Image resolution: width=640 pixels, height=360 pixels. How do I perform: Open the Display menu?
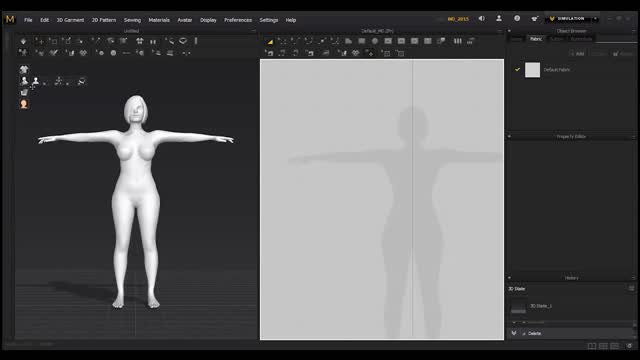coord(208,20)
